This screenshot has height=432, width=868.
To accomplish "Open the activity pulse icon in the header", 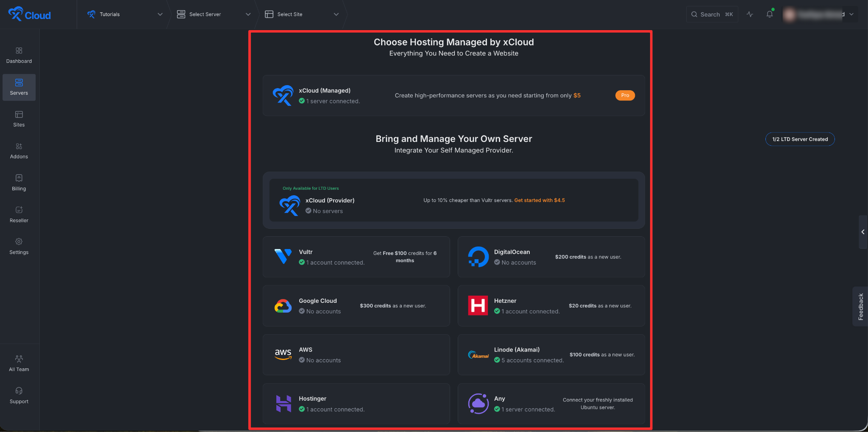I will 750,14.
